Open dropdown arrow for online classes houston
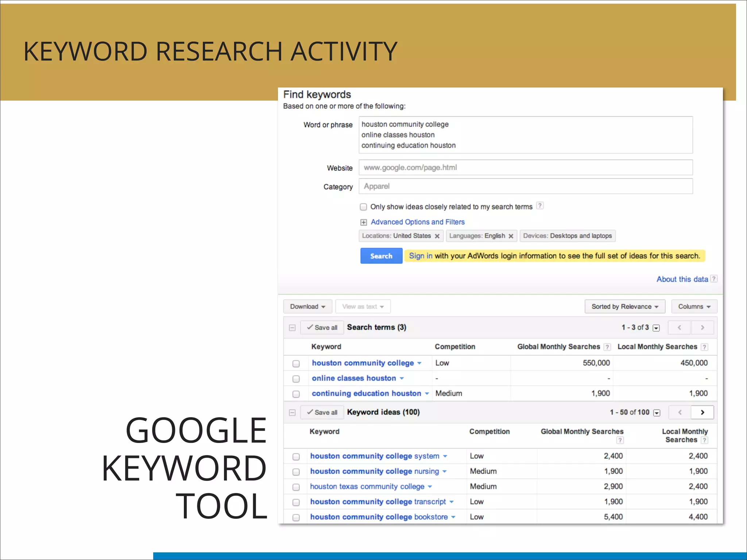The image size is (747, 560). coord(402,378)
